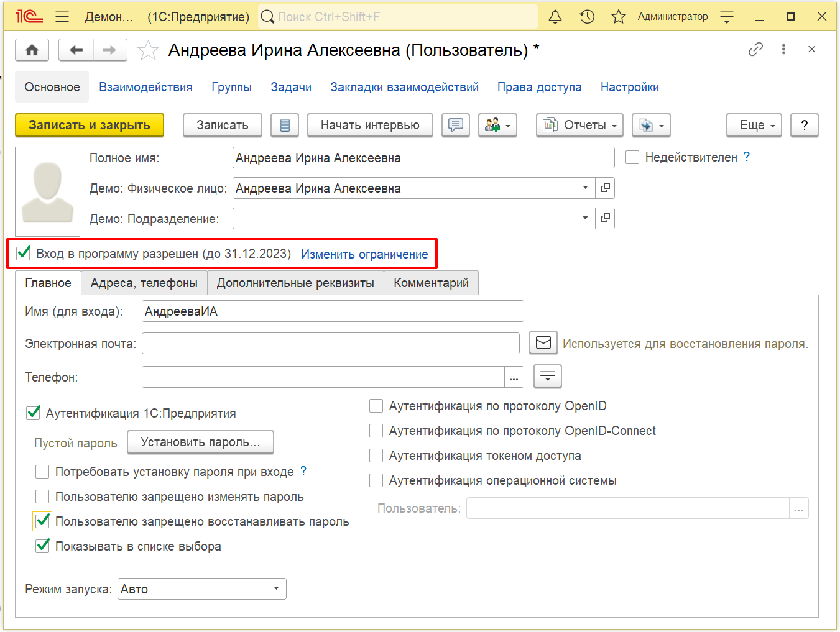Screen dimensions: 840x632
Task: Enable Аутентификация токеном доступа
Action: click(x=376, y=456)
